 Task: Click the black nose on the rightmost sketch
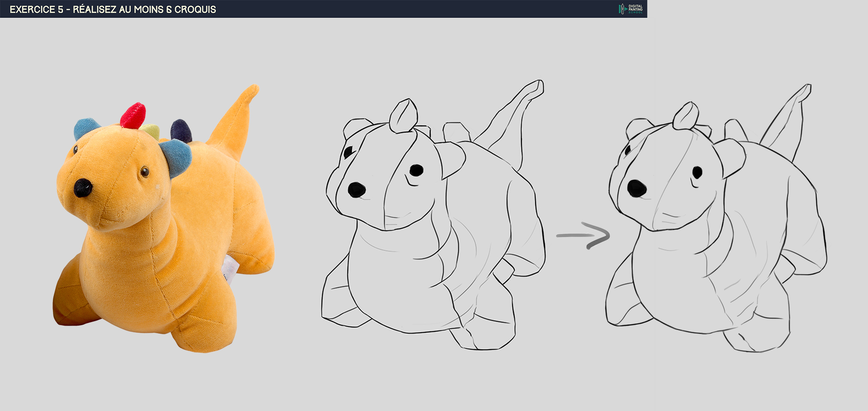(x=637, y=188)
